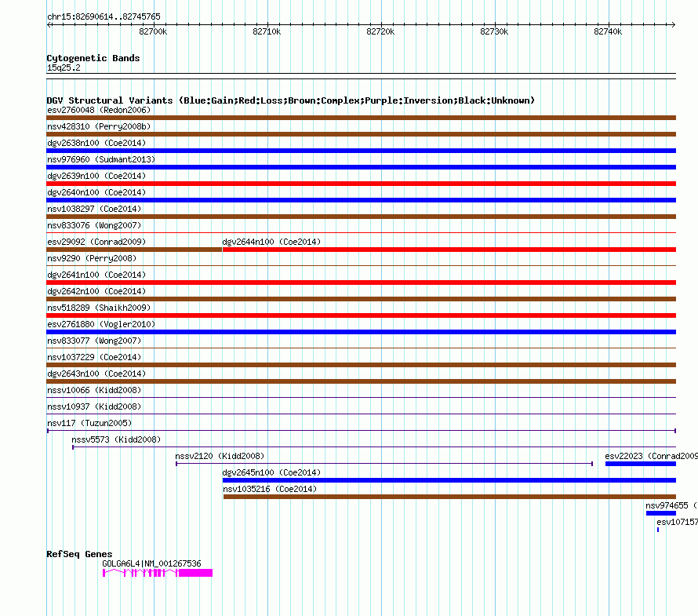Image resolution: width=698 pixels, height=616 pixels.
Task: Click the esv2760048 (Redon2006) variant label
Action: point(99,110)
